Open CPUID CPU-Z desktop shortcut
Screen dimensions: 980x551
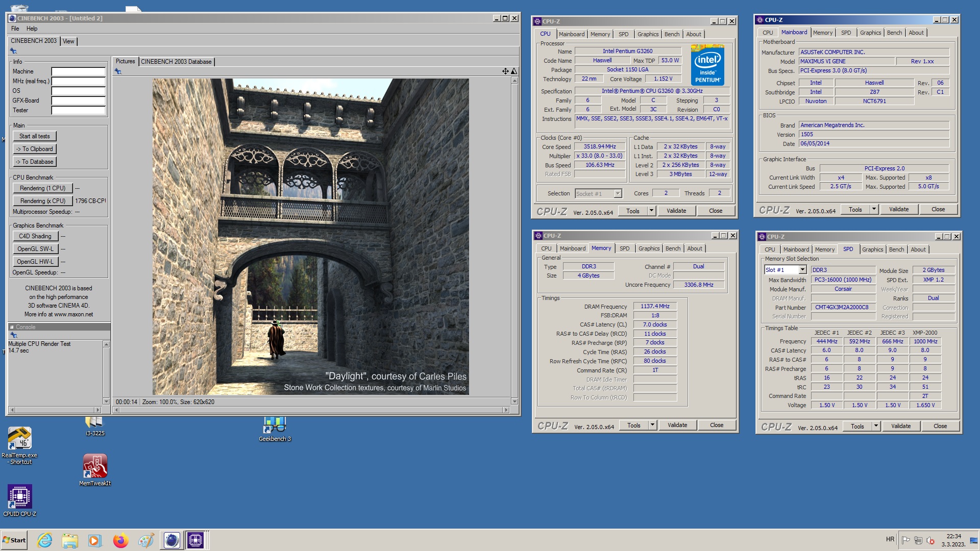(x=19, y=500)
